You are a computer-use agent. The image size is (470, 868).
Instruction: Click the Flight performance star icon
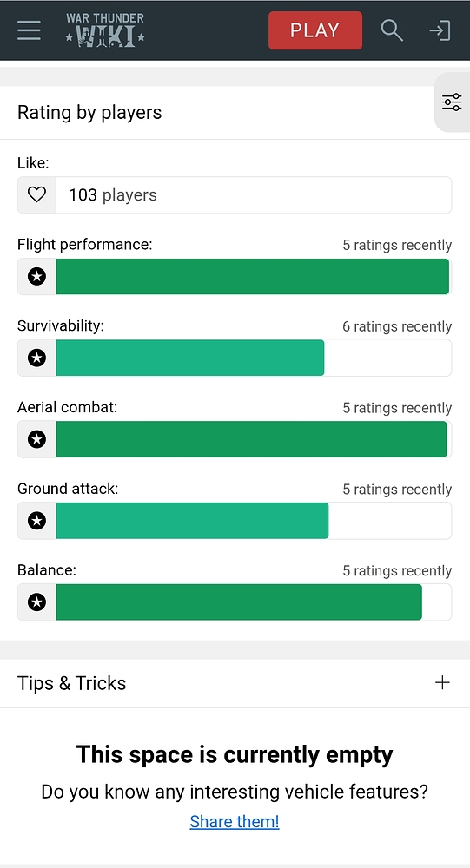click(36, 276)
